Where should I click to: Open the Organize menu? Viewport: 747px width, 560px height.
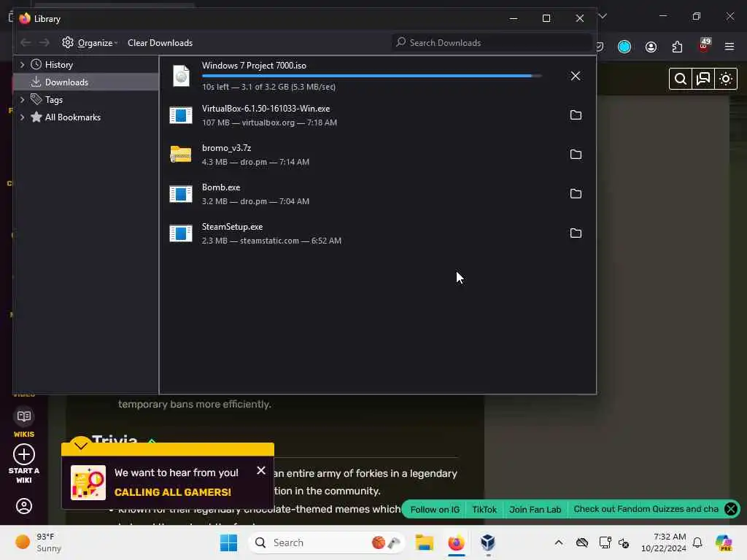(x=90, y=43)
